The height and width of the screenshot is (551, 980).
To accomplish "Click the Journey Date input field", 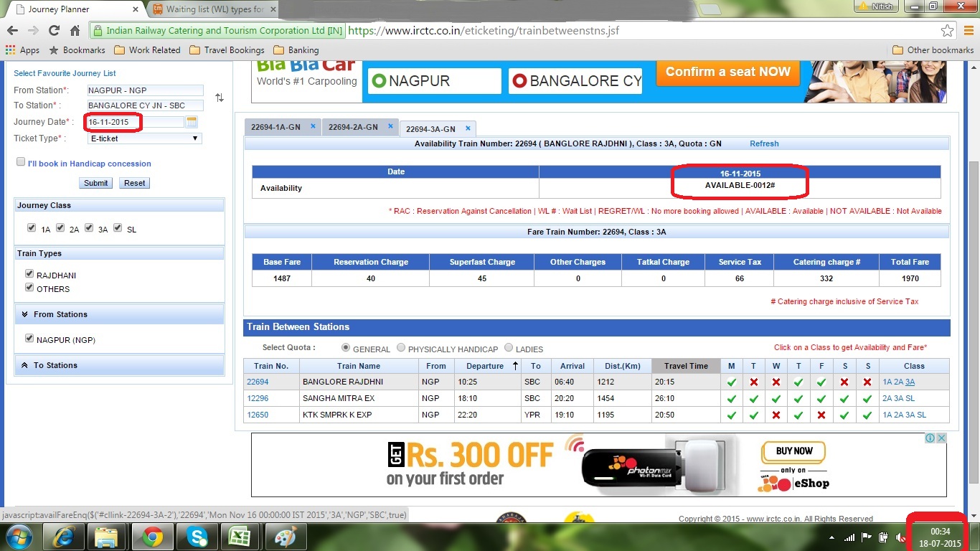I will 136,122.
